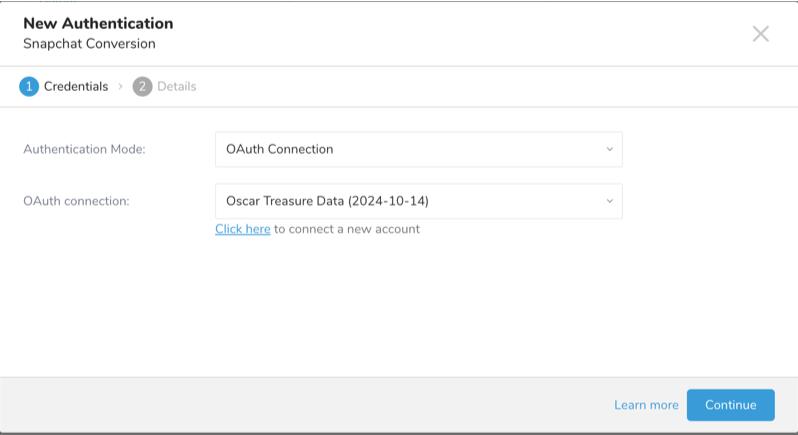This screenshot has height=435, width=798.
Task: Switch to the Details step label
Action: (177, 86)
